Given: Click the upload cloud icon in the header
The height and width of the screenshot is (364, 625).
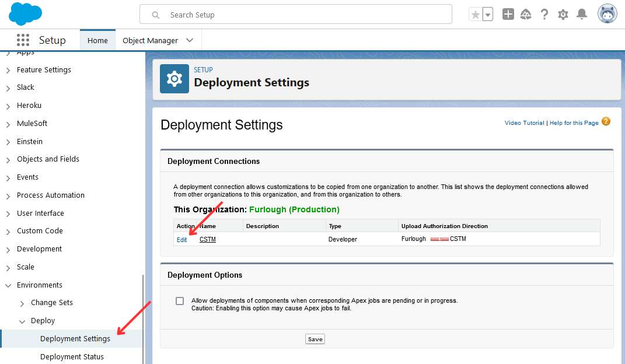Looking at the screenshot, I should point(526,13).
